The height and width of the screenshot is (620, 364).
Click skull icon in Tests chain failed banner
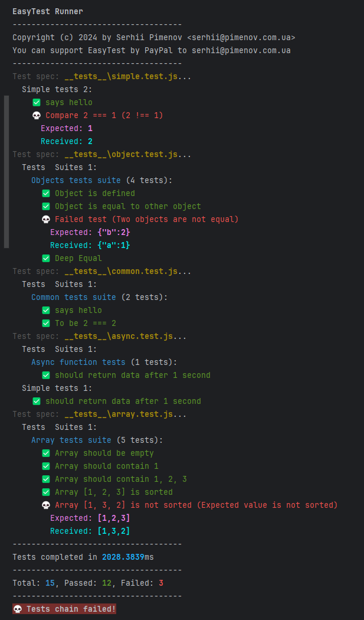17,609
